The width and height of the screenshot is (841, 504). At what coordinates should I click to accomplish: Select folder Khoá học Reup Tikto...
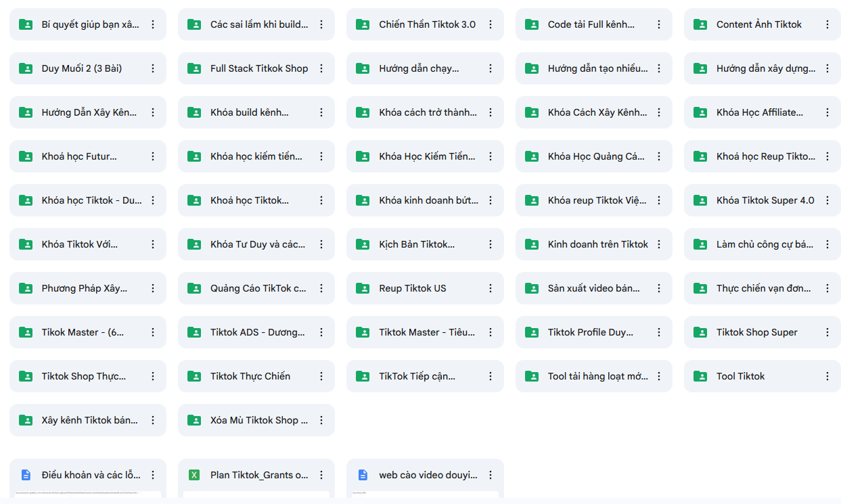point(763,156)
